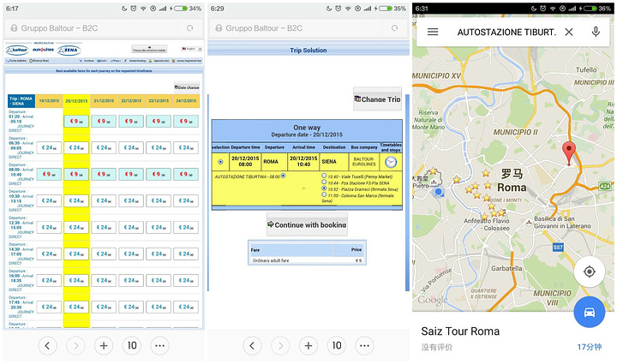Viewport: 617px width, 364px height.
Task: Pick €24 fare for 16:00 departure on 21/12/2015
Action: (x=104, y=280)
